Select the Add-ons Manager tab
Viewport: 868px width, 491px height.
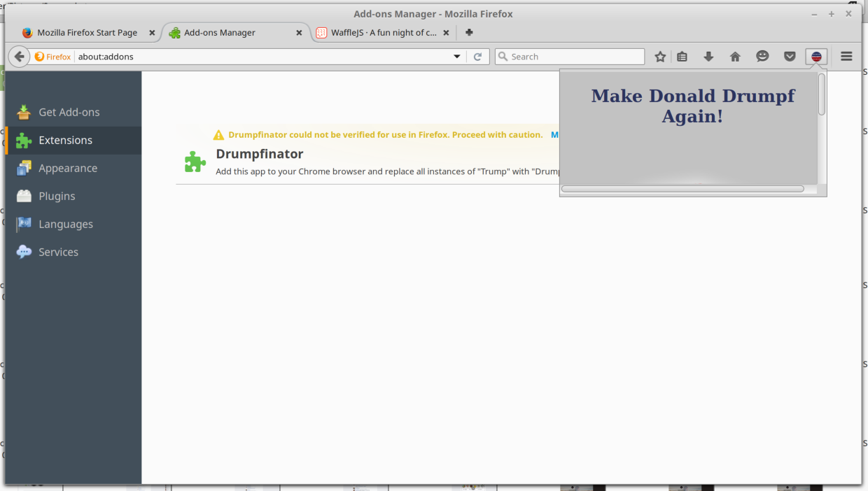coord(234,33)
